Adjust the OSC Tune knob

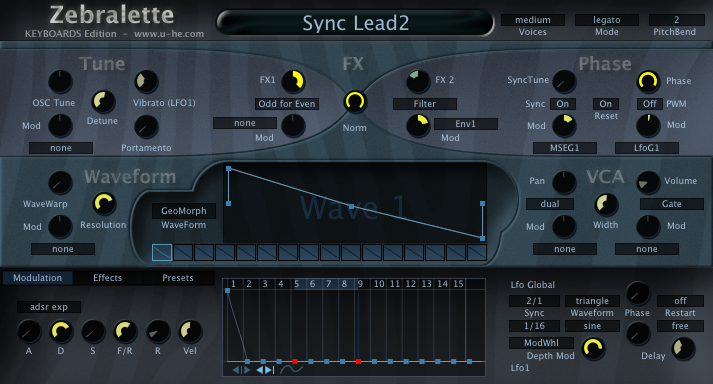(60, 82)
